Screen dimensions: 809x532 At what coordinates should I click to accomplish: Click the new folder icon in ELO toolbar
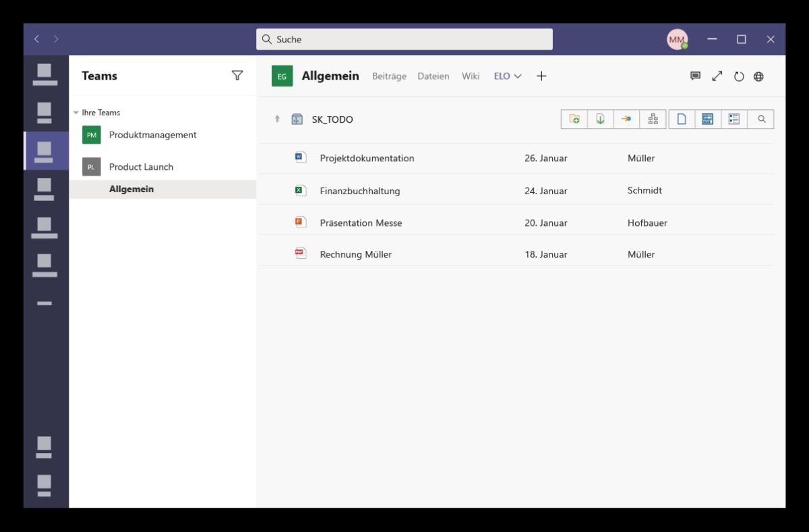(574, 119)
